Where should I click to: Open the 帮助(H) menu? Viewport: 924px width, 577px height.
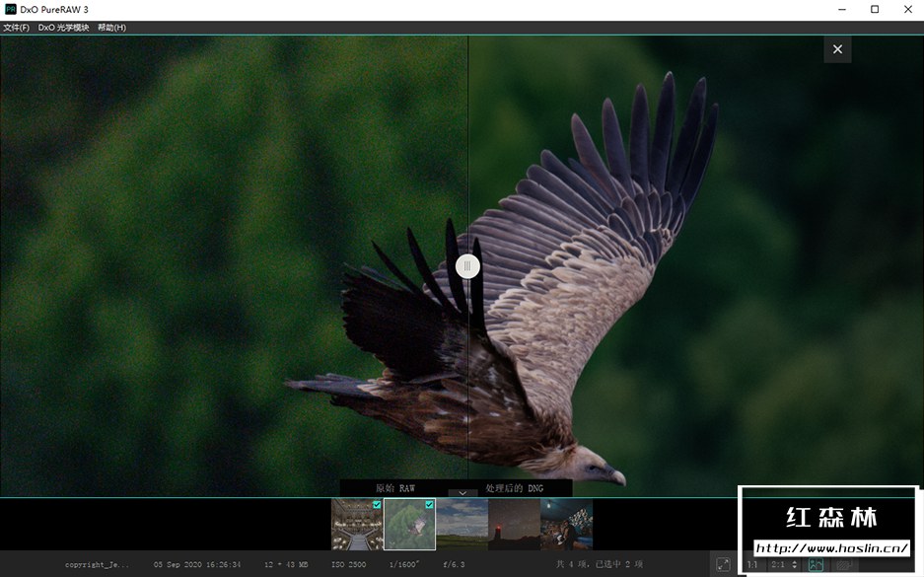(x=111, y=28)
